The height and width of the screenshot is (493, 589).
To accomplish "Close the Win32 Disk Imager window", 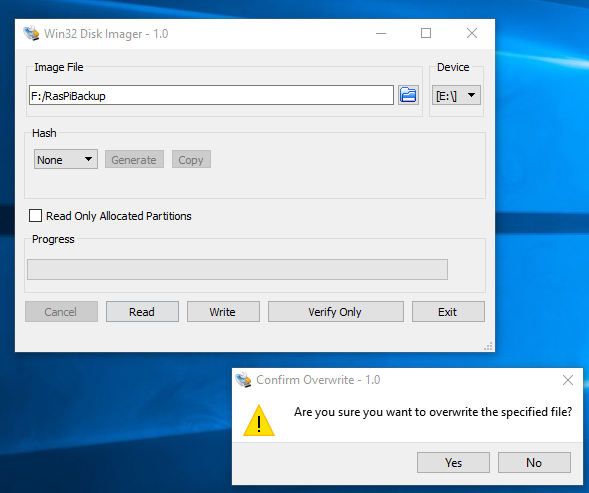I will [x=472, y=33].
